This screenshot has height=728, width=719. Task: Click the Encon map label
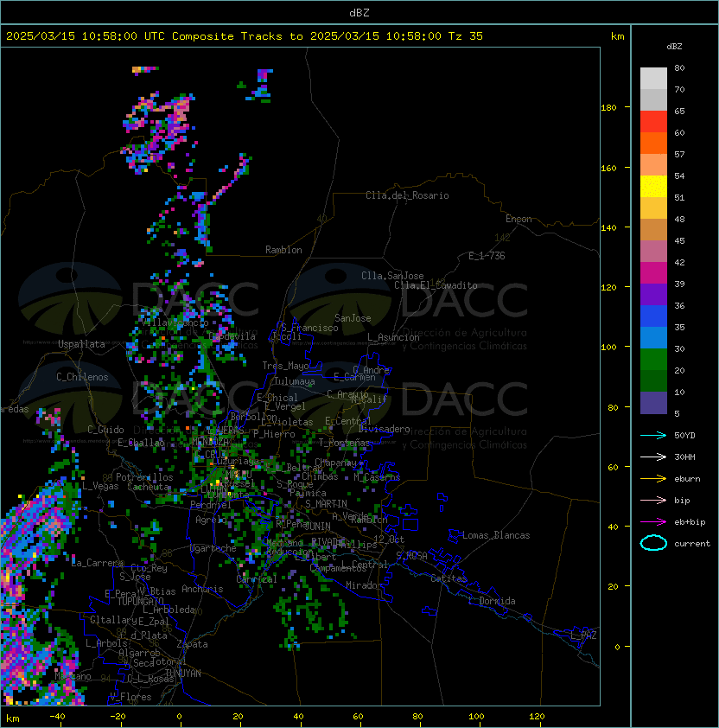coord(519,219)
